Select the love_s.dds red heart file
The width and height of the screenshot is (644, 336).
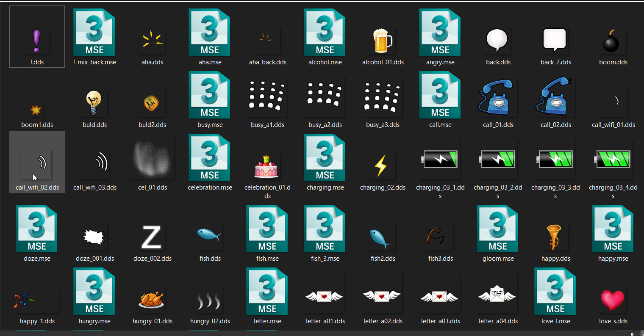click(613, 300)
